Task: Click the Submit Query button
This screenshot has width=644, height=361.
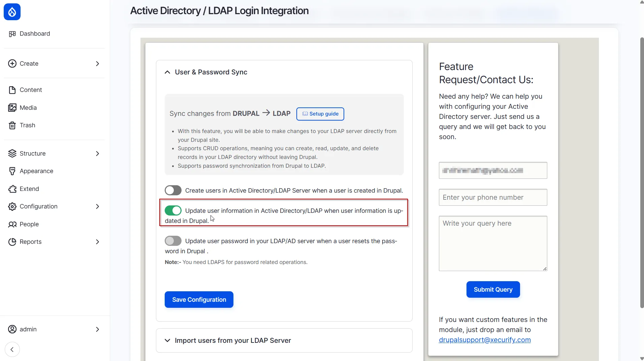Action: (493, 289)
